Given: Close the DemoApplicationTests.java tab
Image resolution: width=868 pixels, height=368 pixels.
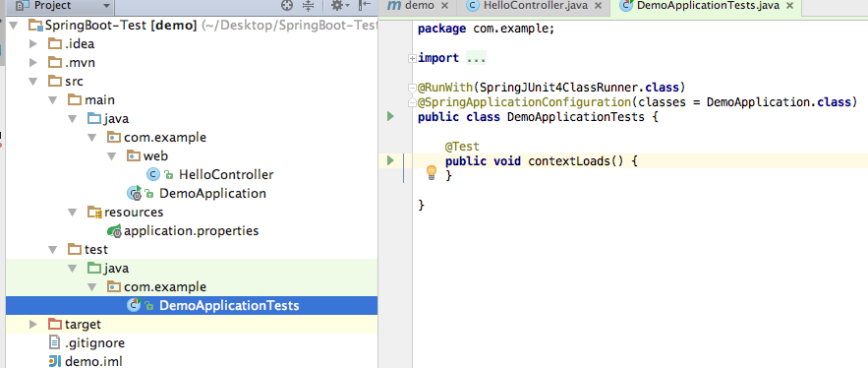Looking at the screenshot, I should pyautogui.click(x=790, y=6).
